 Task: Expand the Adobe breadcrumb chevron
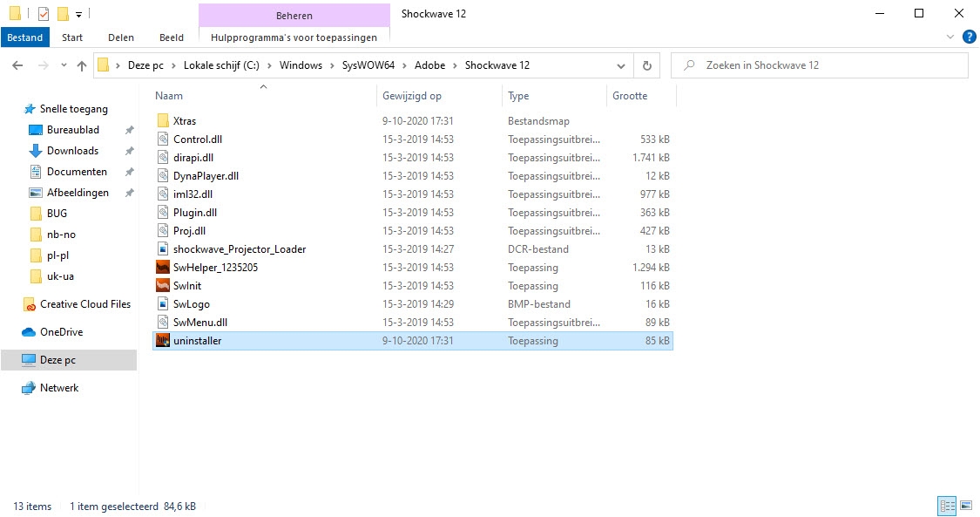click(456, 65)
